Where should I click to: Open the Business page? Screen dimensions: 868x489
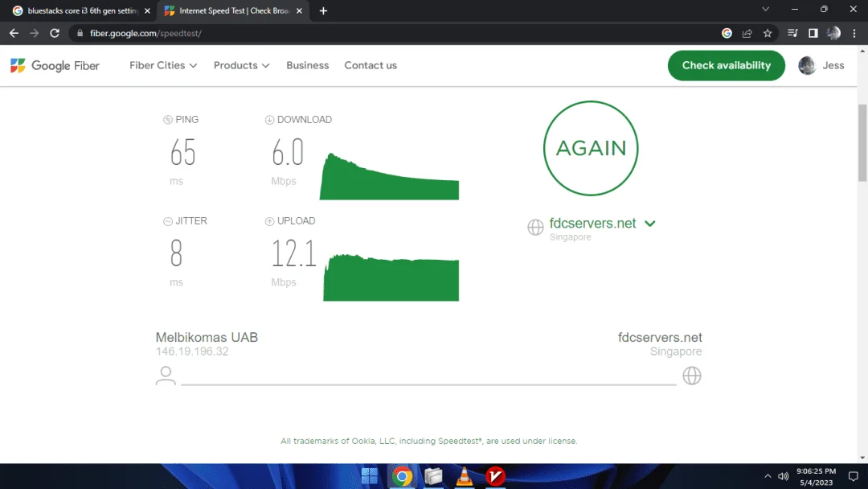click(307, 65)
